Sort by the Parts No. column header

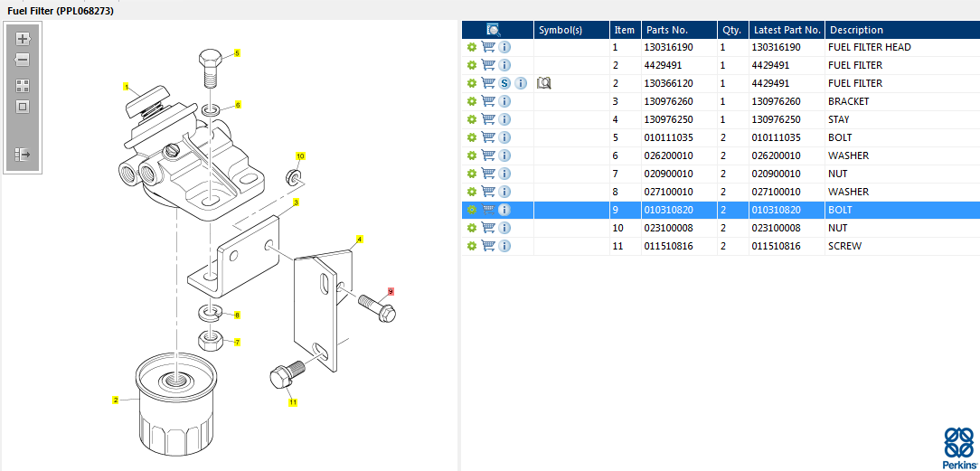(x=679, y=29)
